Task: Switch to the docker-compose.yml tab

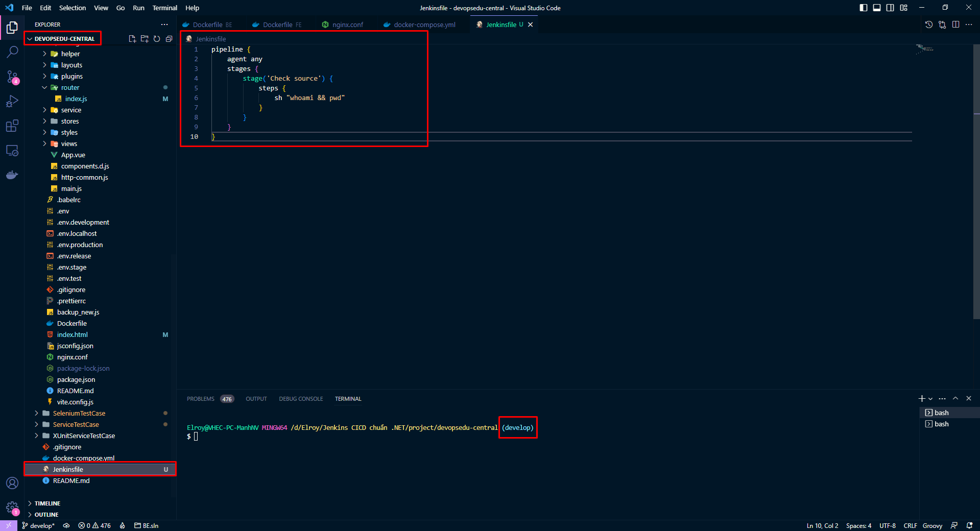Action: [x=424, y=25]
